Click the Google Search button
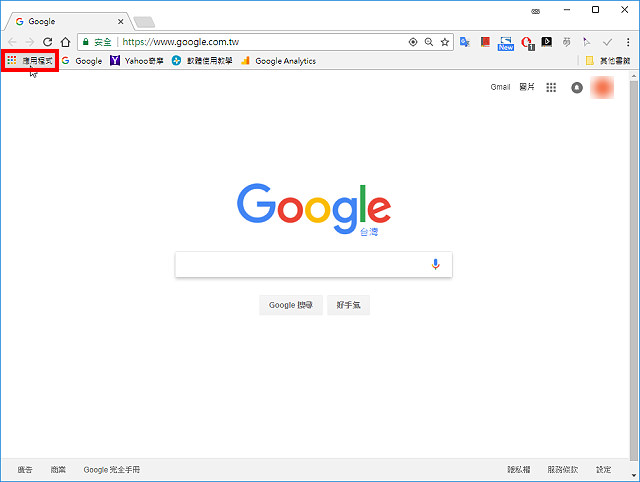The height and width of the screenshot is (482, 640). pos(291,305)
